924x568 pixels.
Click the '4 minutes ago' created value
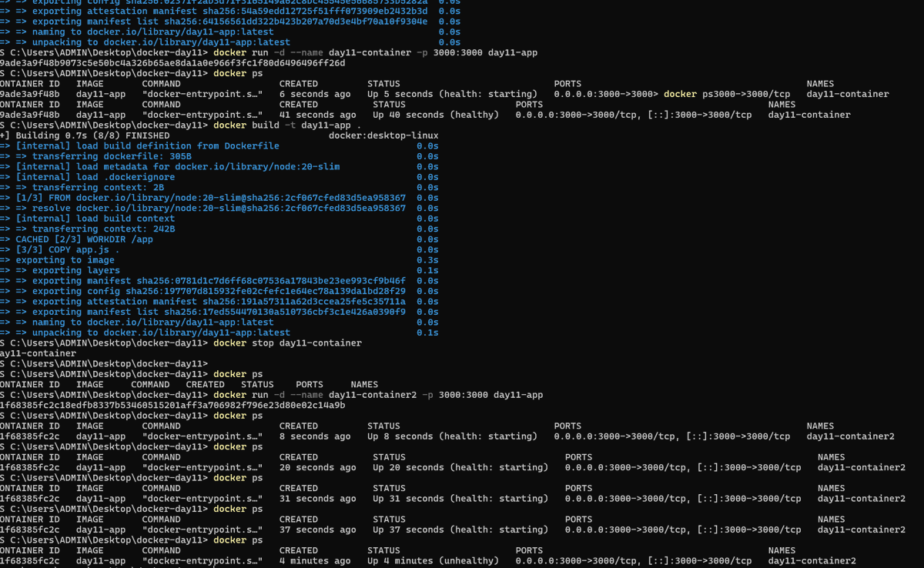coord(315,561)
